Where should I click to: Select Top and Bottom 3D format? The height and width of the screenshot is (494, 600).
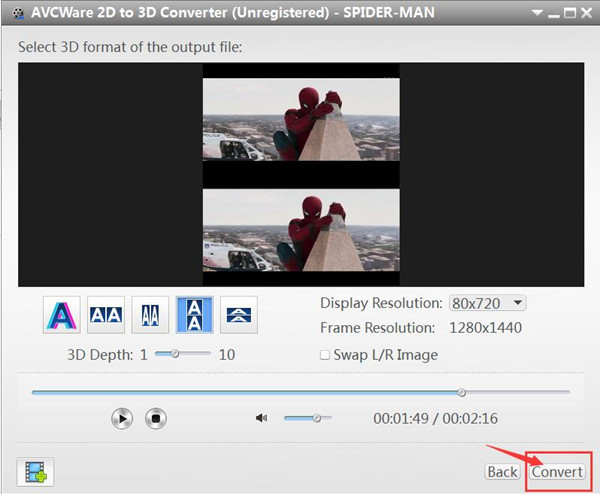194,315
